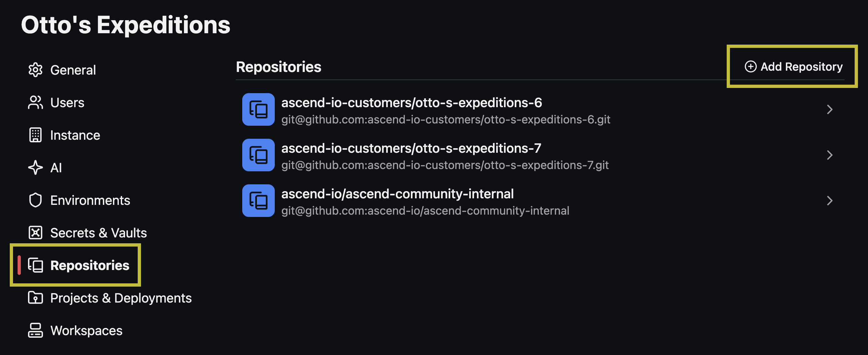
Task: Click the Users people icon
Action: click(x=35, y=103)
